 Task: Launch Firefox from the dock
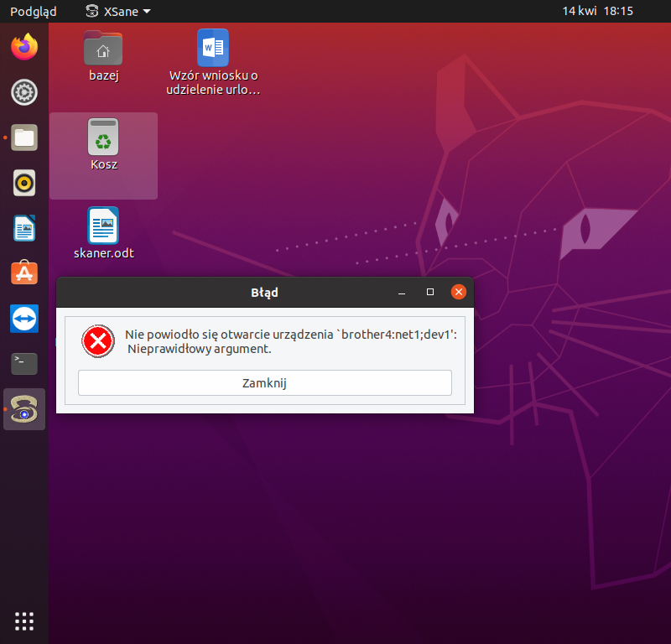24,47
